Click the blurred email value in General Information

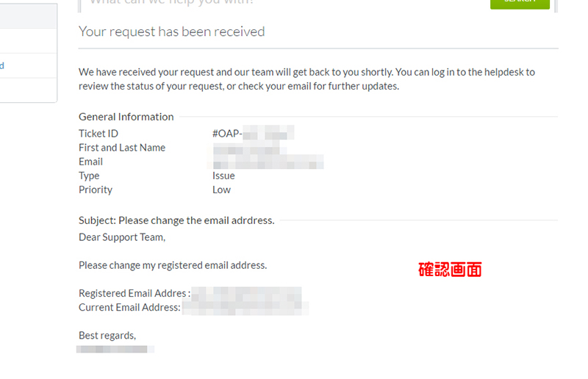[268, 162]
